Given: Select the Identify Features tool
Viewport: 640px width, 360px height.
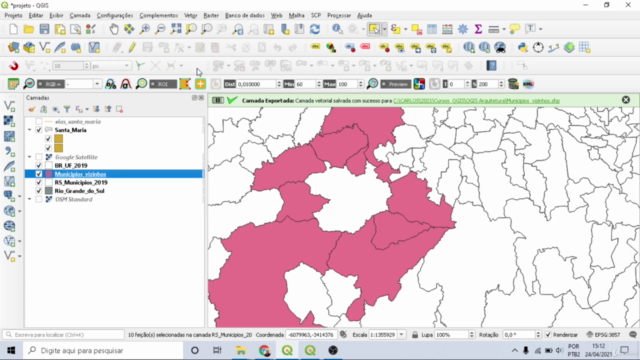Looking at the screenshot, I should [337, 29].
